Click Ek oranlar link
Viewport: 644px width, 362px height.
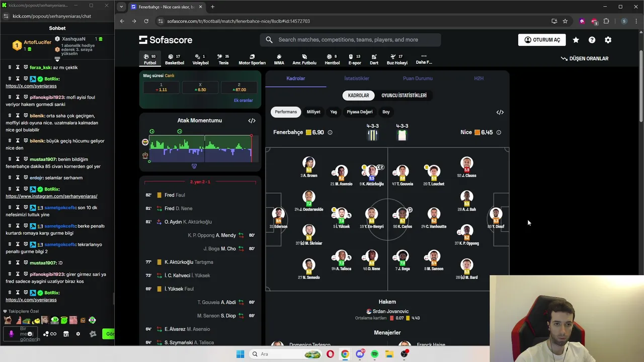(x=244, y=101)
